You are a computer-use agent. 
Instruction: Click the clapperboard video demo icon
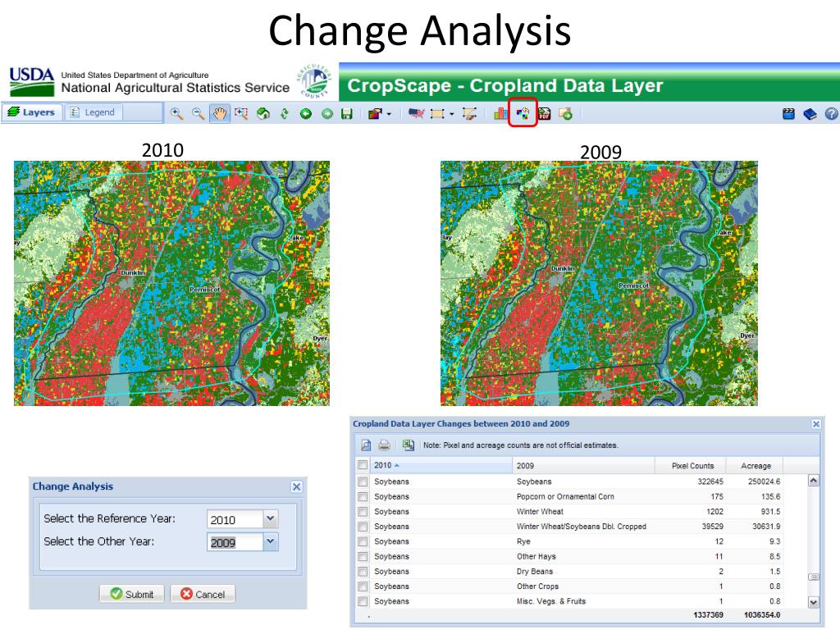pos(788,113)
